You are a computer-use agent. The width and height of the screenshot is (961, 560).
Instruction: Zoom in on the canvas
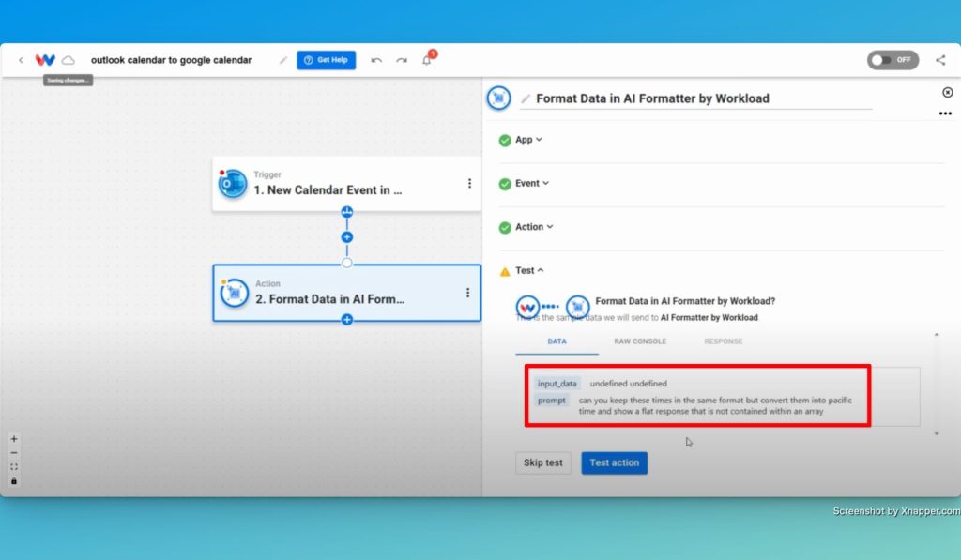pyautogui.click(x=14, y=439)
